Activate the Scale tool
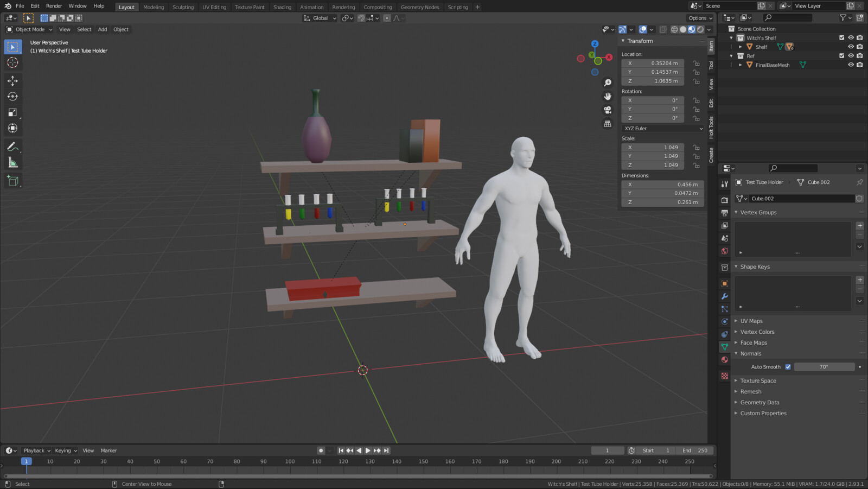This screenshot has width=868, height=489. coord(12,112)
